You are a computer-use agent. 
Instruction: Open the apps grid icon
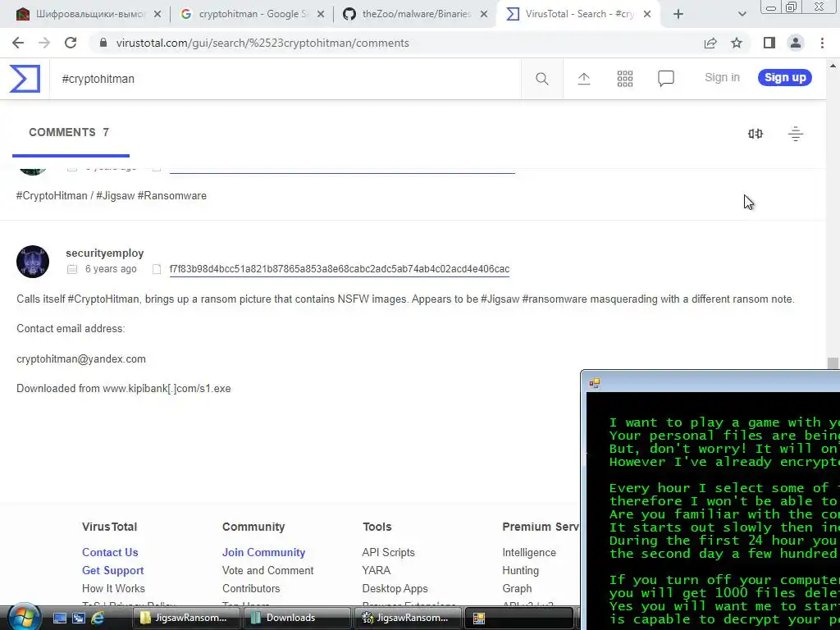(624, 79)
